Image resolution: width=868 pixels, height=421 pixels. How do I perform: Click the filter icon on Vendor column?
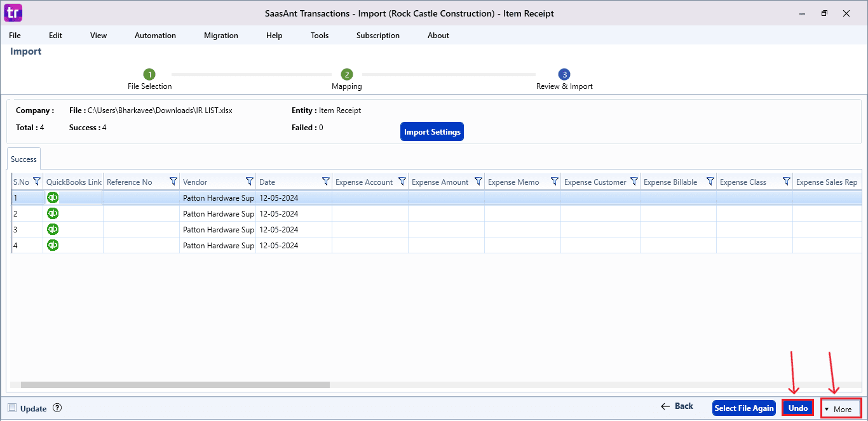pyautogui.click(x=249, y=182)
